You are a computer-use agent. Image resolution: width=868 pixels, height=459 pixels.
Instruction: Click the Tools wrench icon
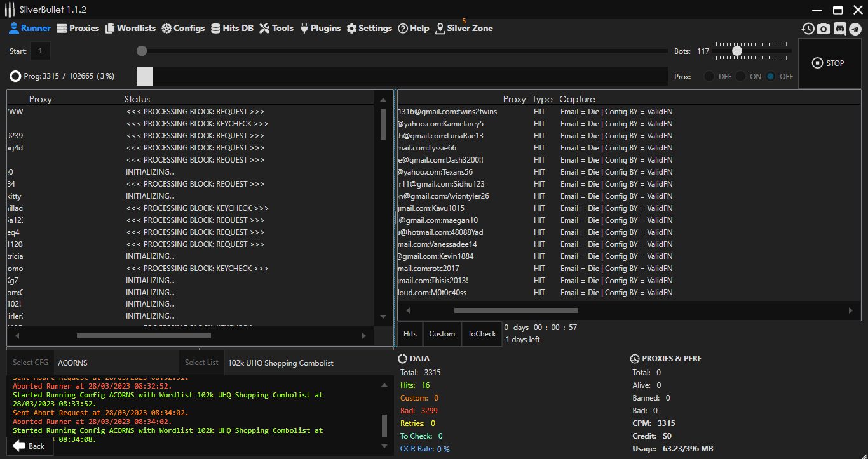[265, 29]
